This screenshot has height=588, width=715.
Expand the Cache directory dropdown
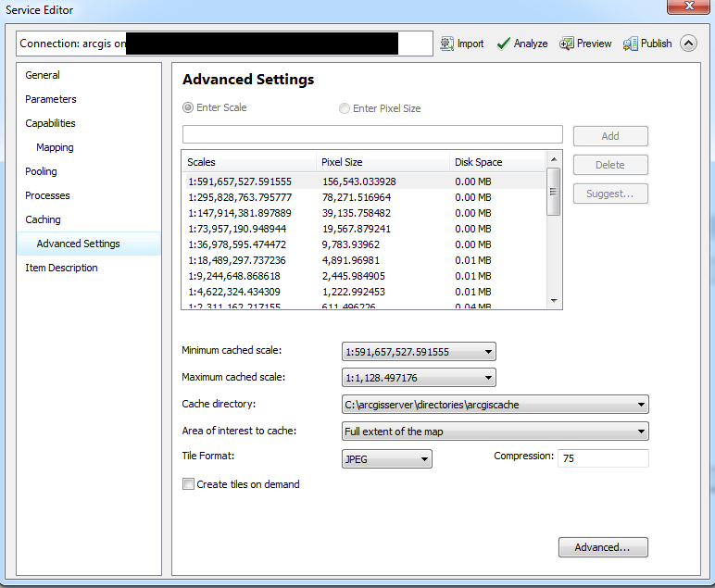point(495,405)
